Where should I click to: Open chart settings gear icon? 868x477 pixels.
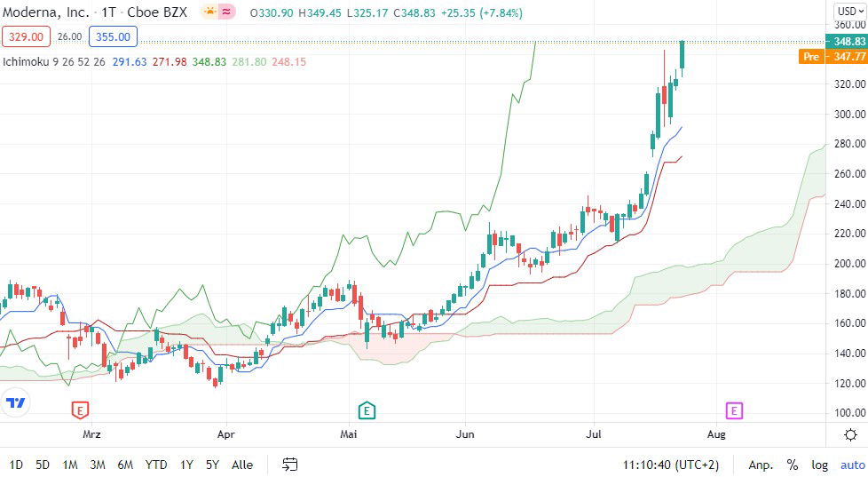850,434
